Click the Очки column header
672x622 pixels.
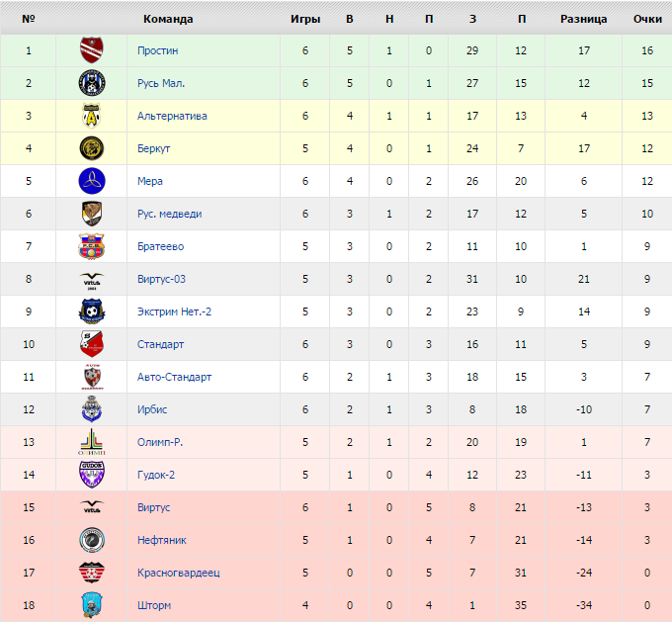pos(647,19)
